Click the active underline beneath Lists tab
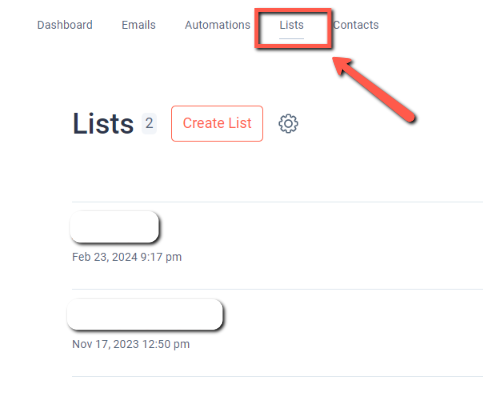This screenshot has height=416, width=483. [x=291, y=38]
